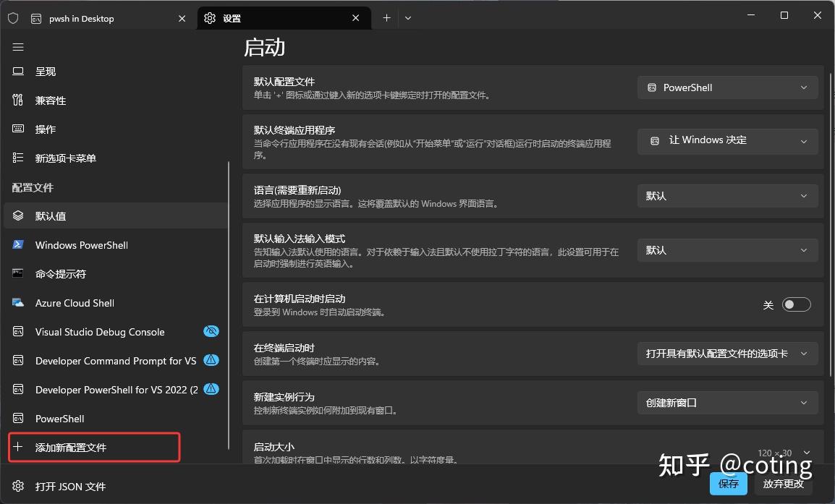The width and height of the screenshot is (835, 504).
Task: Select Visual Studio Debug Console profile
Action: [x=116, y=332]
